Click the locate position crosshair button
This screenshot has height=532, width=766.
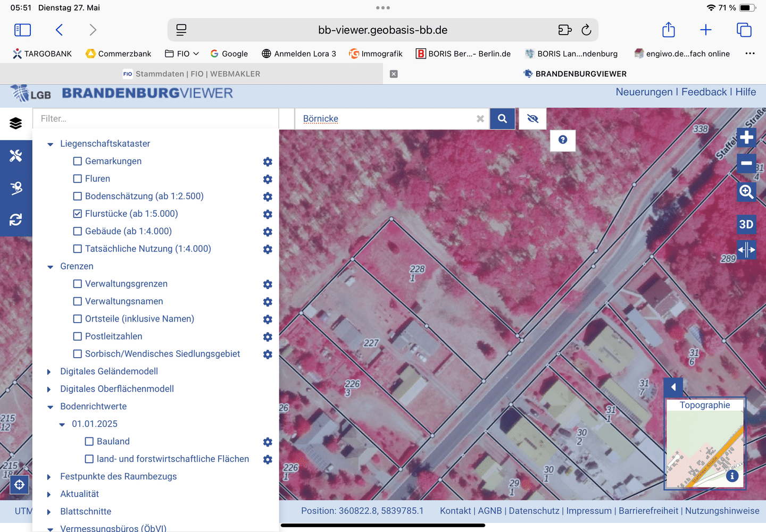pyautogui.click(x=20, y=485)
